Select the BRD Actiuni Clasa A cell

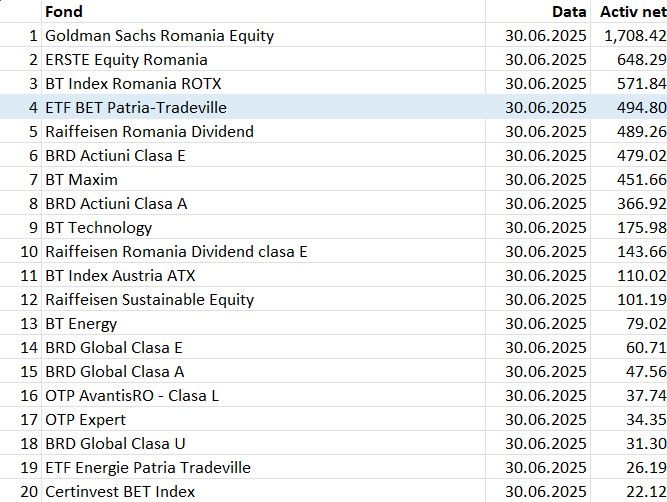263,203
